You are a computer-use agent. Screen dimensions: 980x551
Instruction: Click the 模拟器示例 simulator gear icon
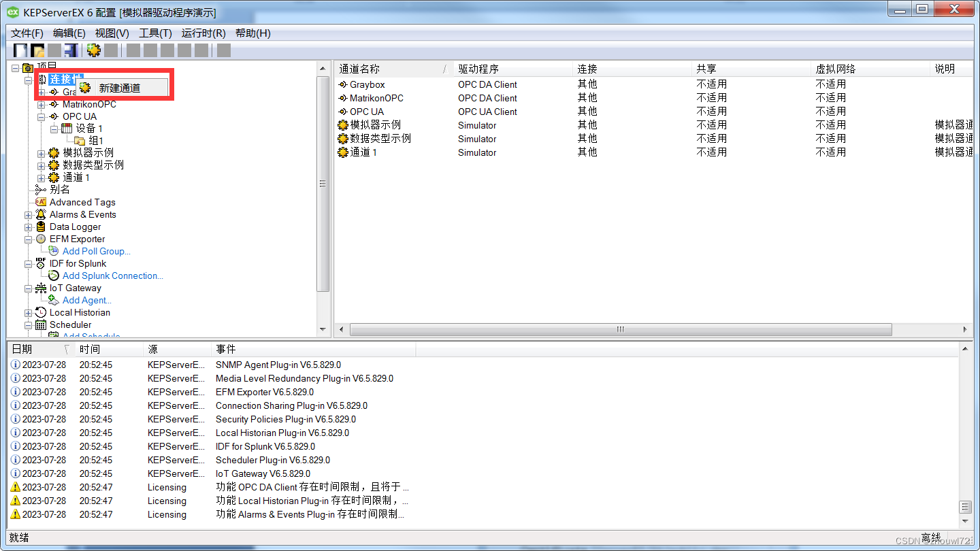coord(53,152)
